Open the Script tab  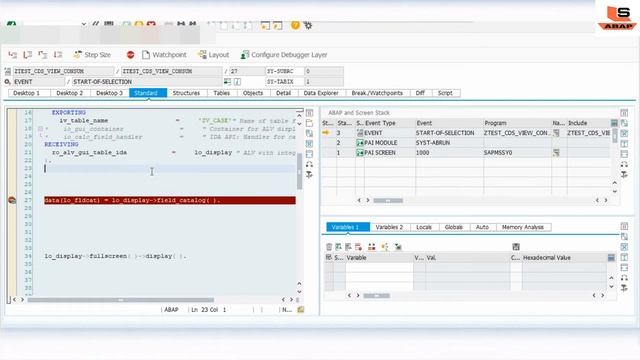445,93
